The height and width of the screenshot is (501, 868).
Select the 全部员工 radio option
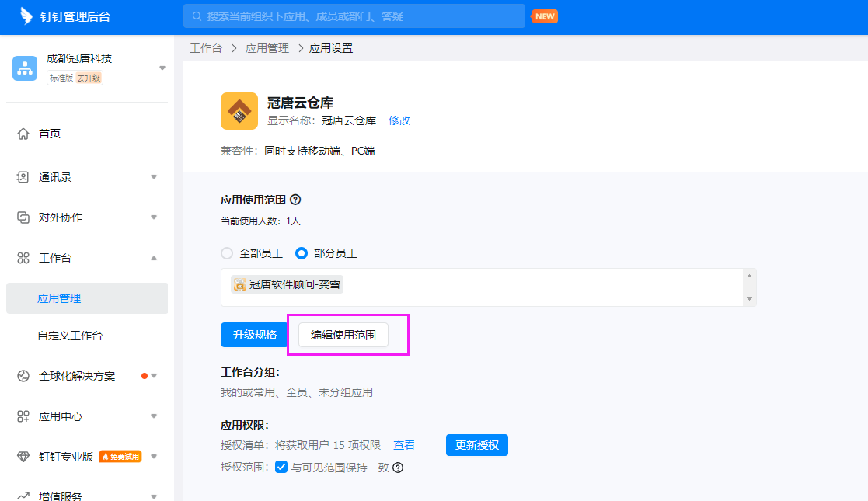(227, 253)
